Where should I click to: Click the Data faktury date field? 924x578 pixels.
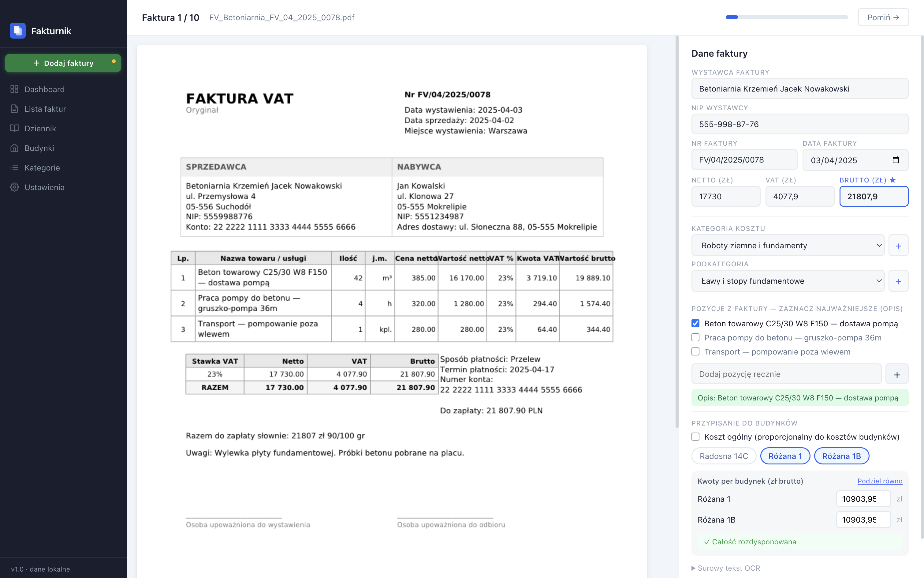(855, 160)
